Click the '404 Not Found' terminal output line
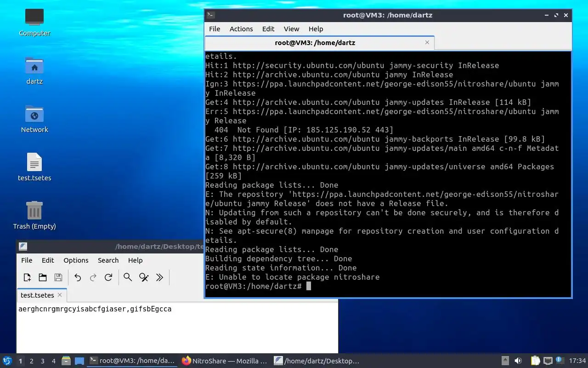Image resolution: width=588 pixels, height=368 pixels. (304, 130)
